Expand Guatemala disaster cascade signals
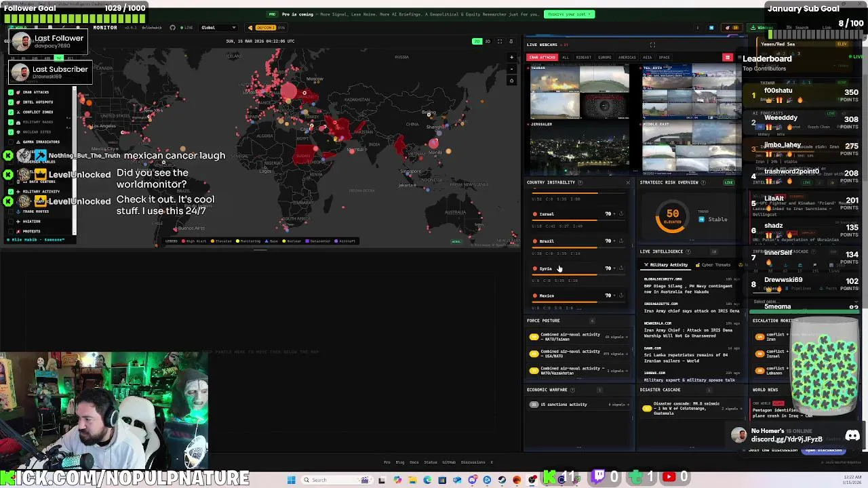 pos(692,408)
